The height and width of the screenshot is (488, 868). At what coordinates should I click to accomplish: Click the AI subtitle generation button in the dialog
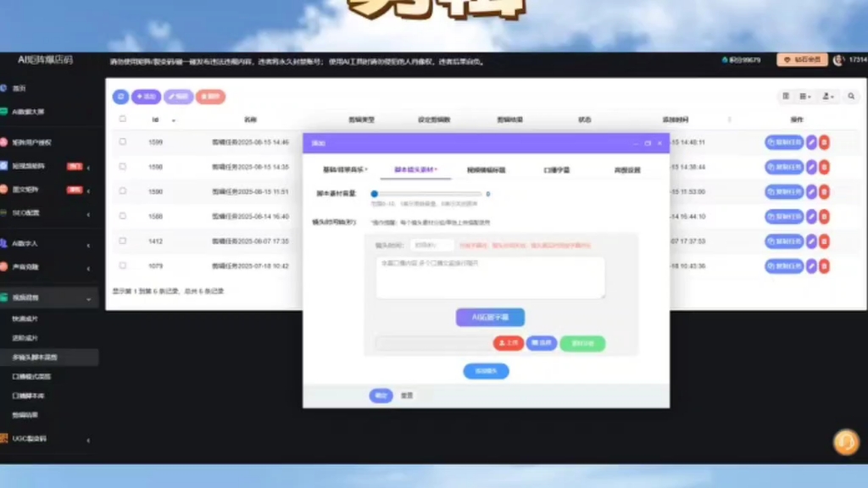click(490, 318)
